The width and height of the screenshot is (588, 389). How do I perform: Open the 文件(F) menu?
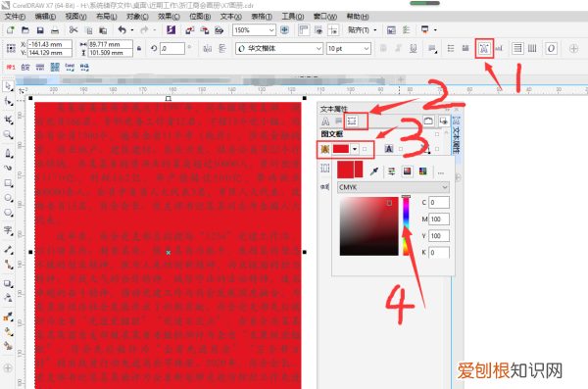[x=15, y=17]
